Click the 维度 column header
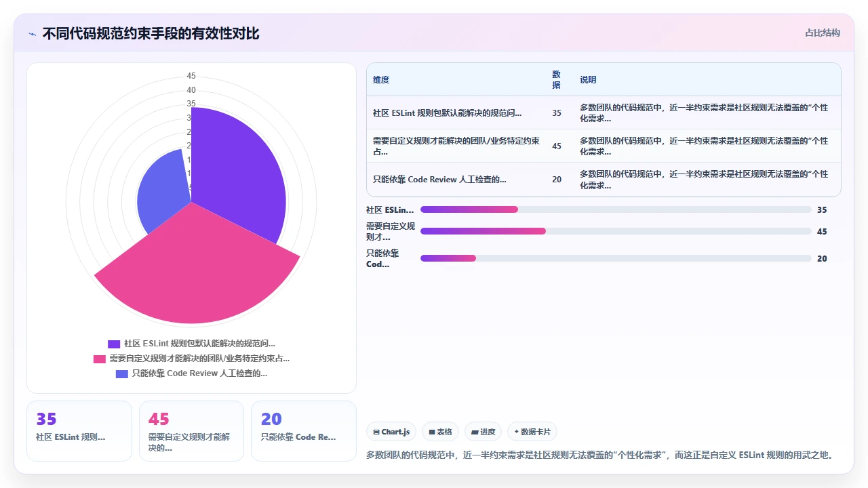 click(381, 80)
